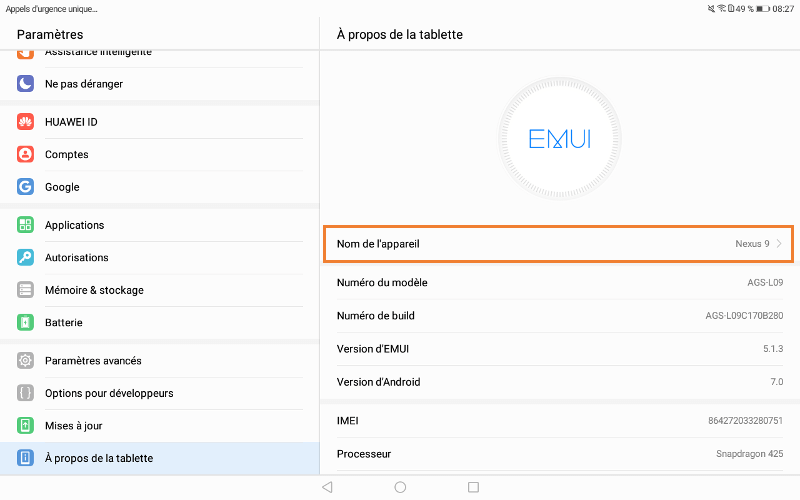Open Options pour développeurs
Screen dimensions: 800x500
[160, 393]
